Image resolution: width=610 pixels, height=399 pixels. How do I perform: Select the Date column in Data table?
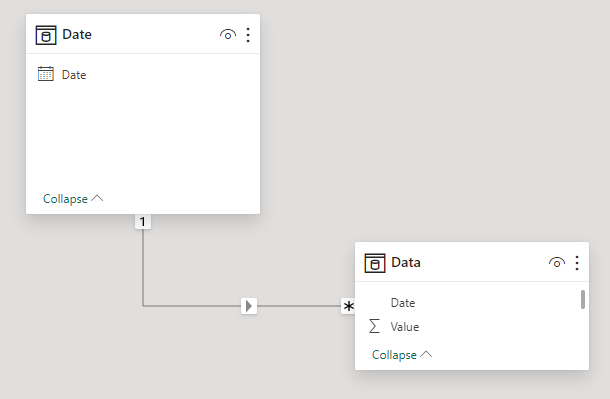tap(403, 303)
